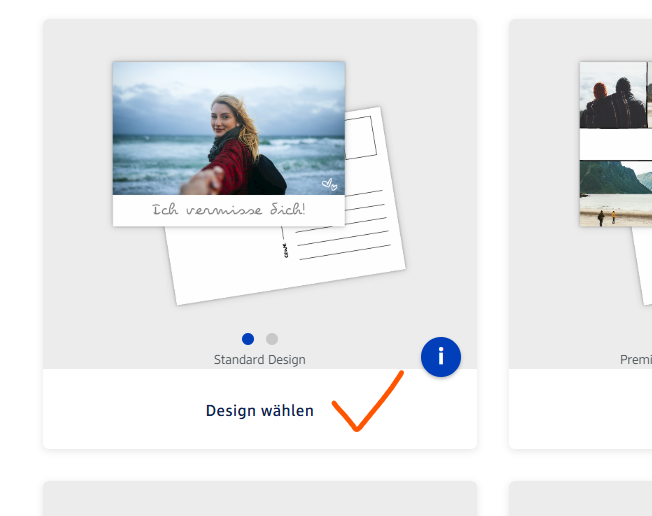This screenshot has height=516, width=652.
Task: Open the top photo of two people hugging
Action: (615, 96)
